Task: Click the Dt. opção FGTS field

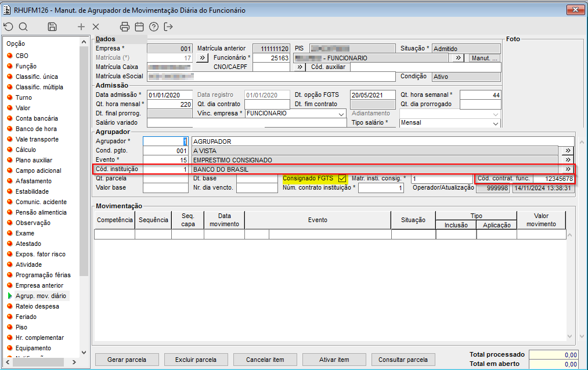Action: 373,95
